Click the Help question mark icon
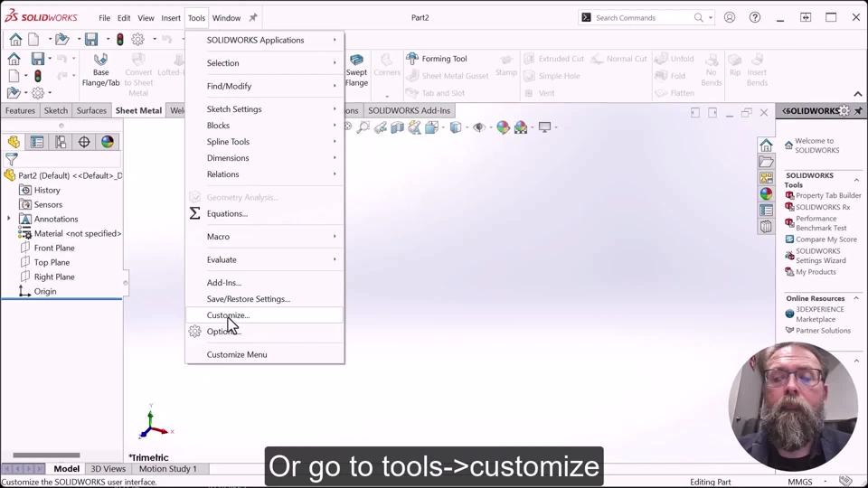The height and width of the screenshot is (488, 868). [x=755, y=18]
